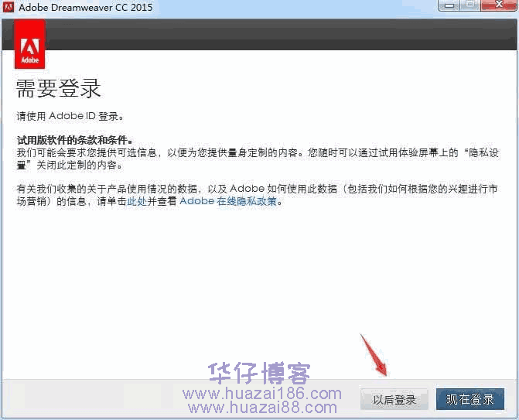Image resolution: width=519 pixels, height=420 pixels.
Task: Minimize the Dreamweaver installer window
Action: (449, 5)
